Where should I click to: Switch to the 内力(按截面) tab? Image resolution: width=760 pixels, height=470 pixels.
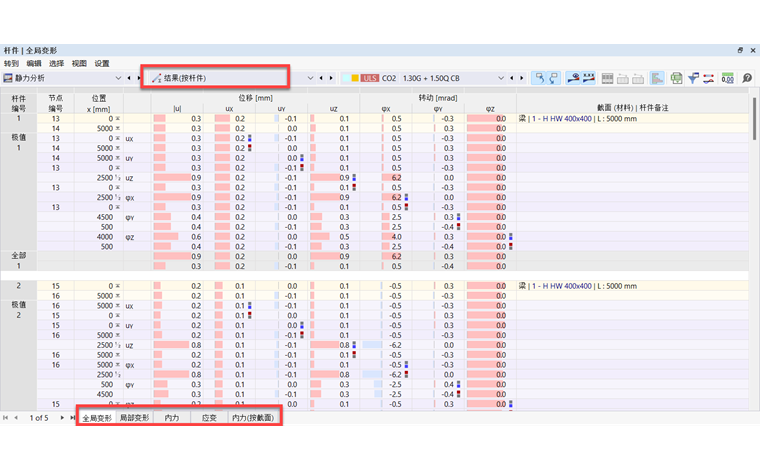click(x=253, y=418)
